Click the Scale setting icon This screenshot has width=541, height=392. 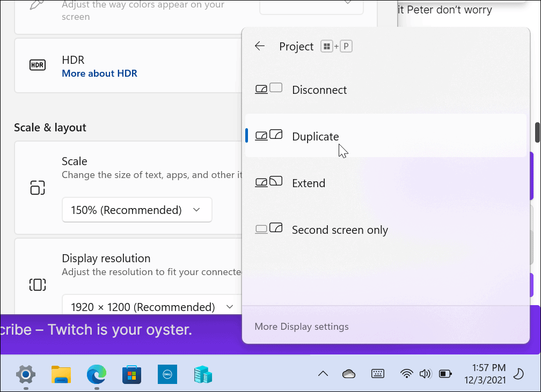(37, 188)
